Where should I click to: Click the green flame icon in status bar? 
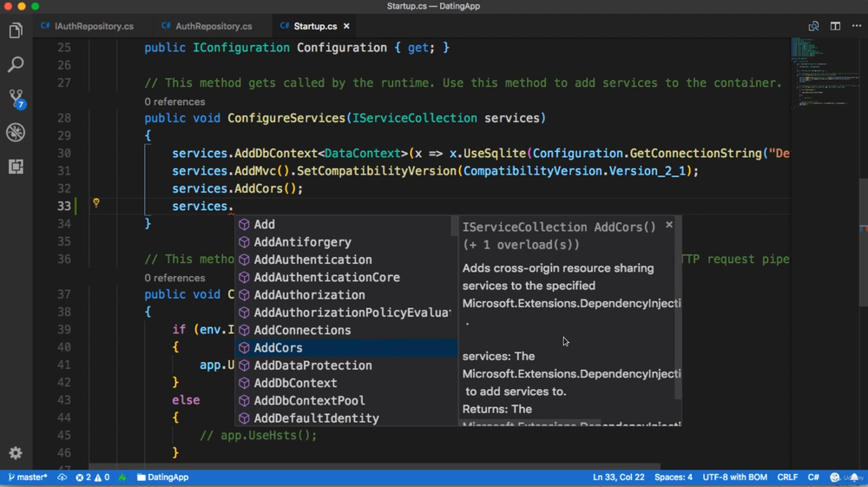point(122,477)
